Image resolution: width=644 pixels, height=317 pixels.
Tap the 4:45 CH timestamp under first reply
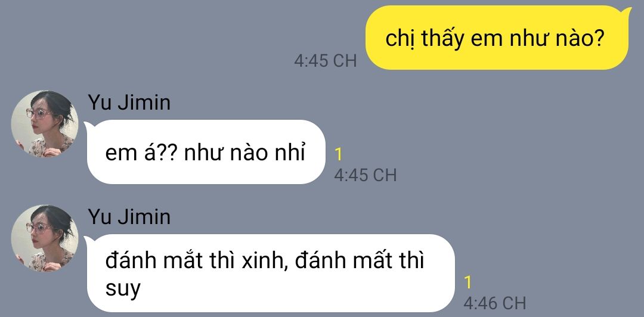coord(365,175)
